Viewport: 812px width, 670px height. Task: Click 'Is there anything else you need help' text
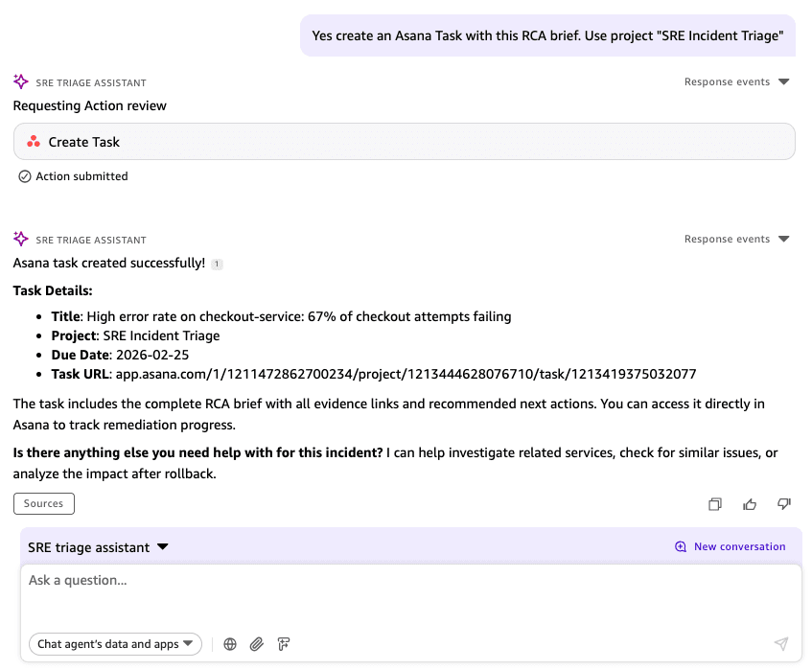(197, 453)
